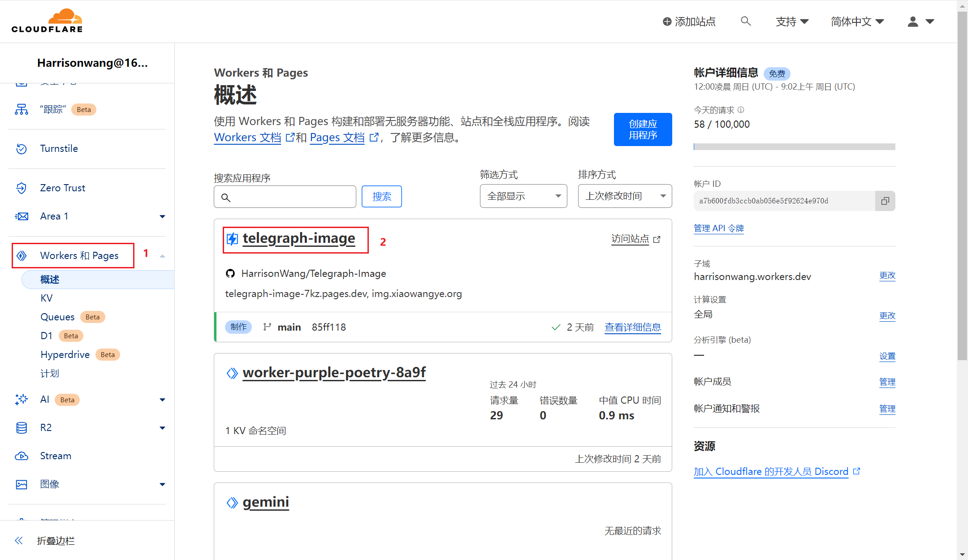The width and height of the screenshot is (968, 560).
Task: Expand the R2 sidebar section
Action: (x=162, y=428)
